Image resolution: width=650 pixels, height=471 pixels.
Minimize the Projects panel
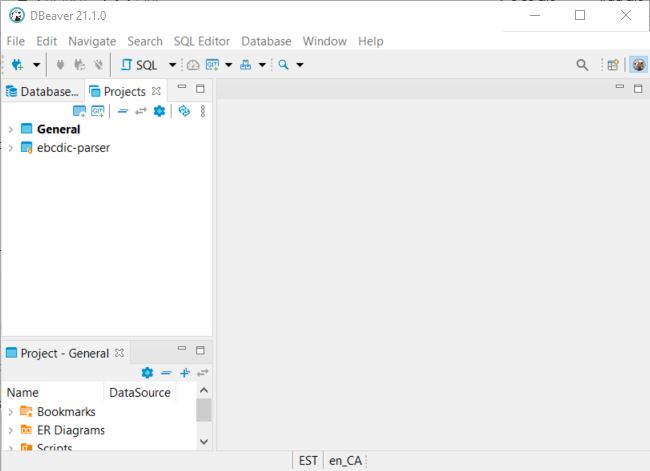(x=182, y=87)
